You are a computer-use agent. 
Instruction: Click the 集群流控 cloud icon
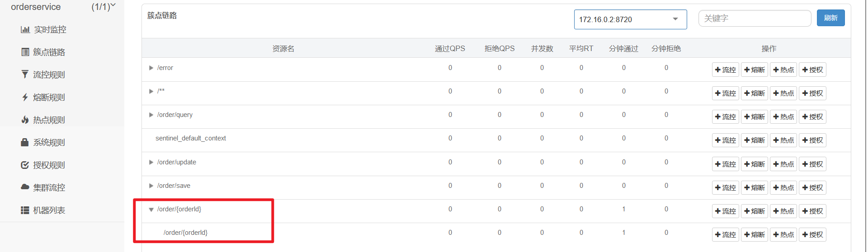(25, 187)
